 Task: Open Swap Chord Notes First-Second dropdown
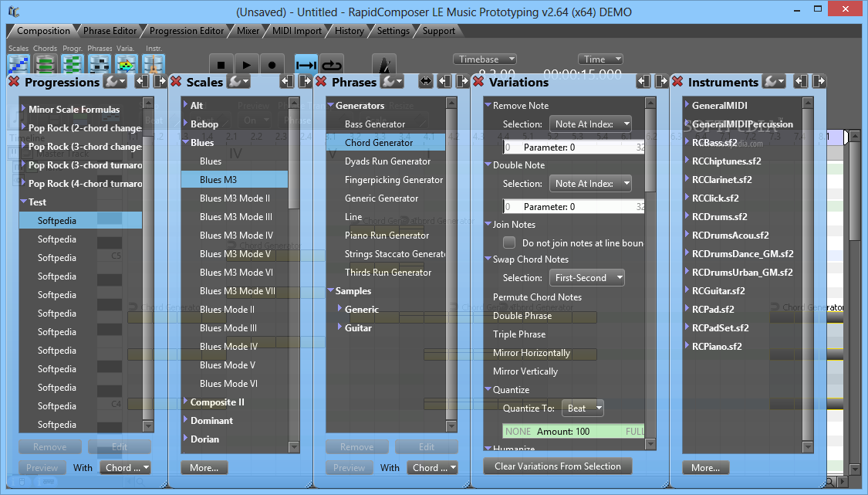tap(587, 278)
